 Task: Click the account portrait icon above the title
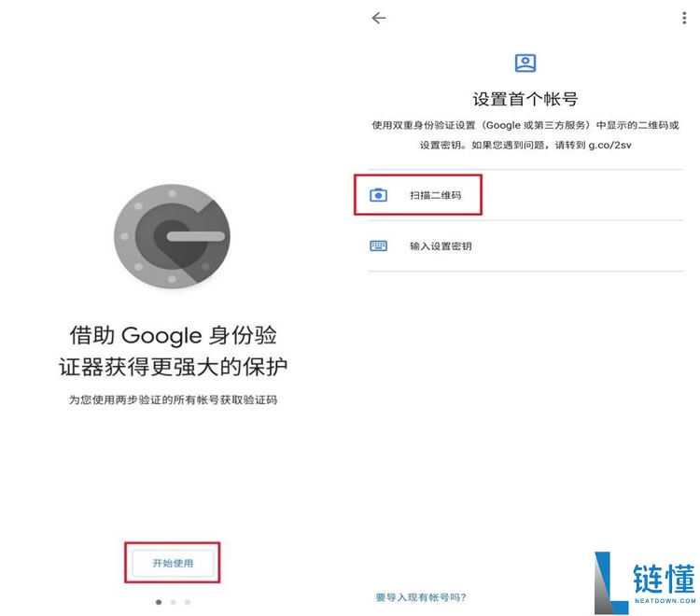click(x=525, y=63)
